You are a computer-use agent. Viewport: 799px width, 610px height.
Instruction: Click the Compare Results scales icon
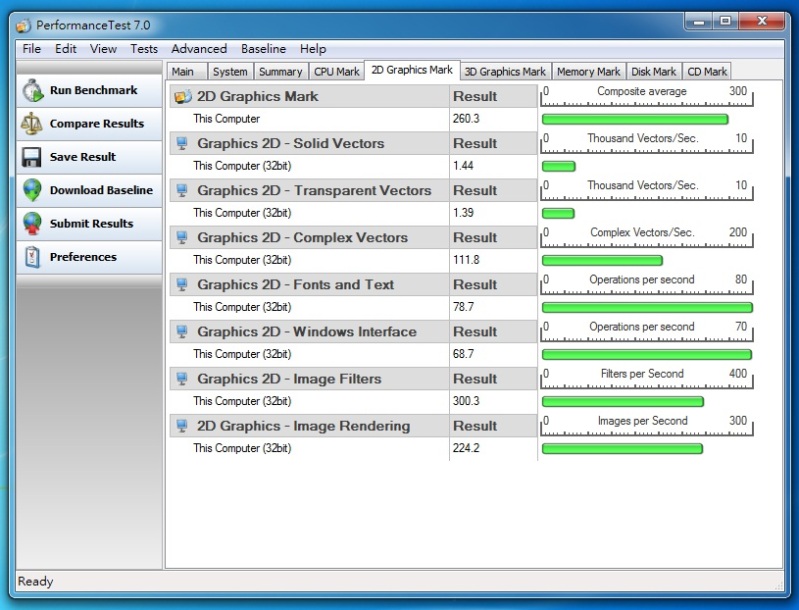point(32,123)
